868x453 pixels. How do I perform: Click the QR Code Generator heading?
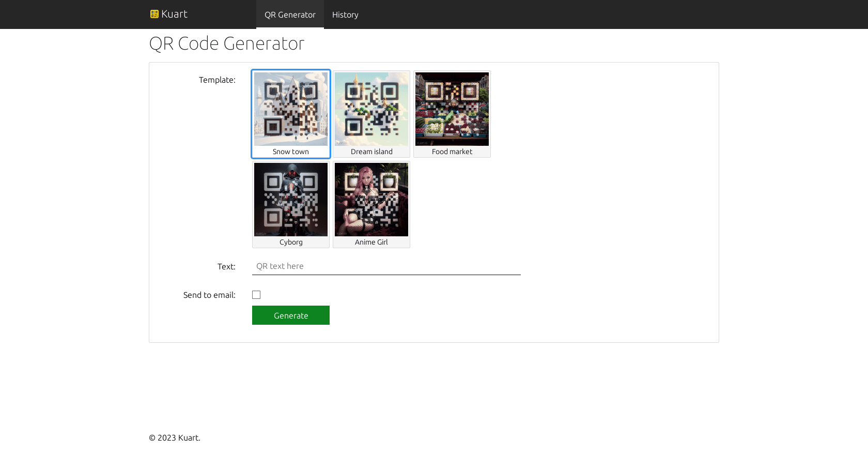pyautogui.click(x=227, y=43)
